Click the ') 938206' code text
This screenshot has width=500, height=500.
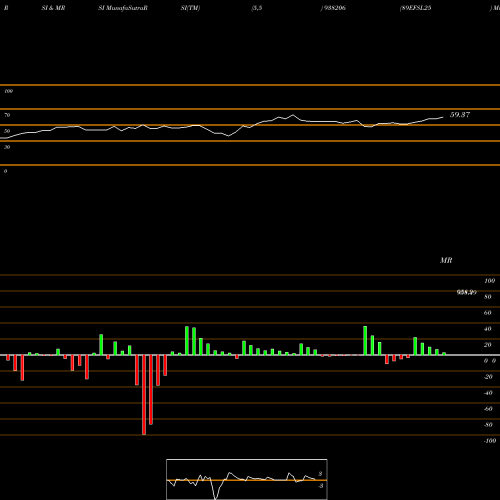point(333,8)
